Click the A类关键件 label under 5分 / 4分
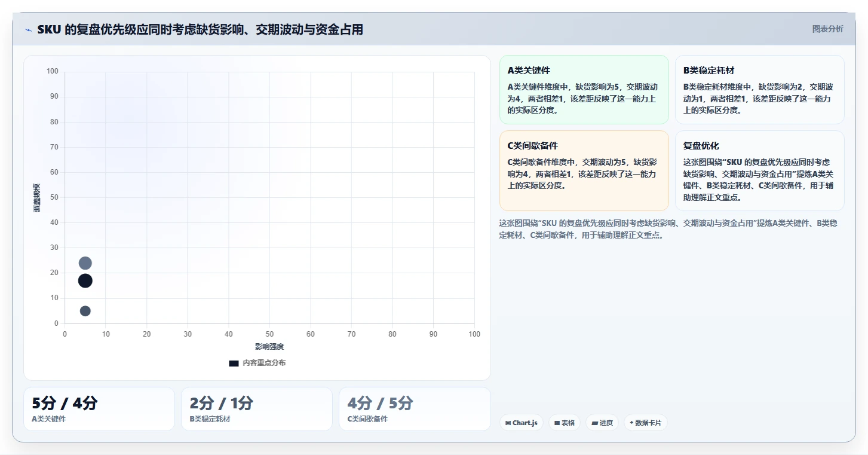Screen dimensions: 868x455 pos(49,419)
